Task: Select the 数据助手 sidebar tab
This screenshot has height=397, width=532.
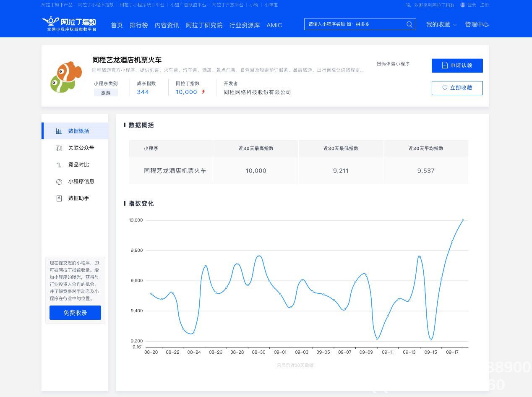Action: point(75,198)
